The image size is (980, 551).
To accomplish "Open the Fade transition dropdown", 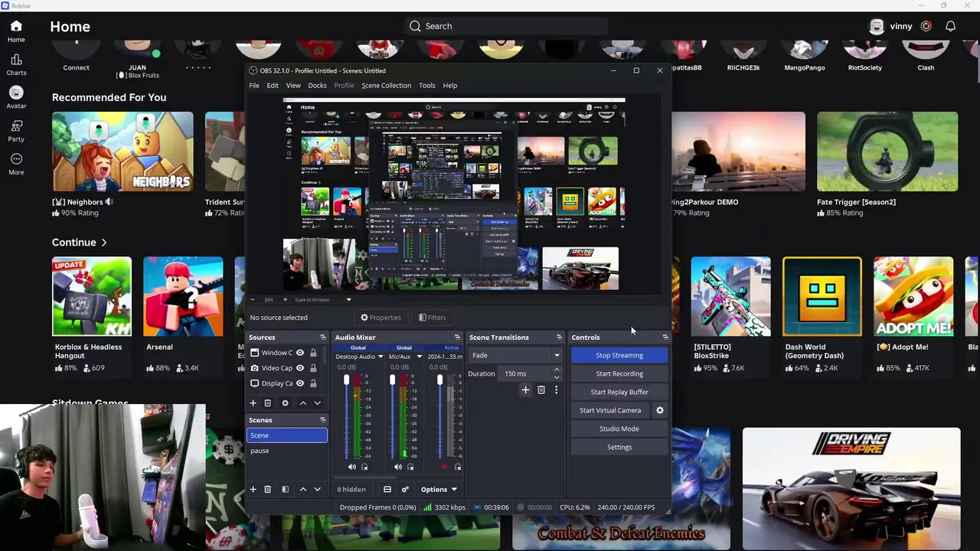I will pyautogui.click(x=515, y=355).
